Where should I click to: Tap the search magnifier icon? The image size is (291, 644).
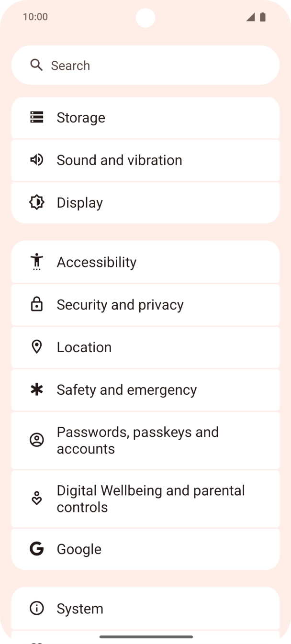[36, 65]
